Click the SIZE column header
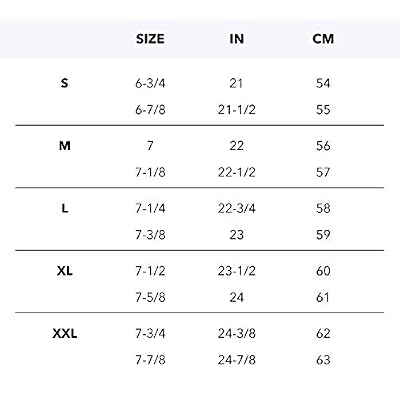This screenshot has height=400, width=400. tap(150, 39)
